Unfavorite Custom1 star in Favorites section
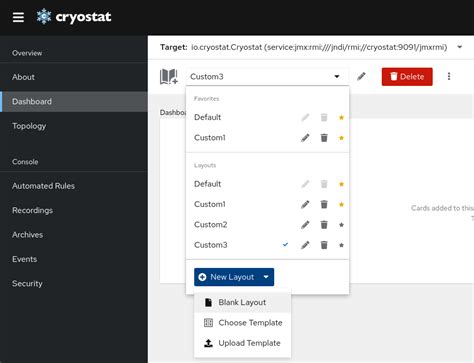The image size is (474, 363). [x=341, y=138]
